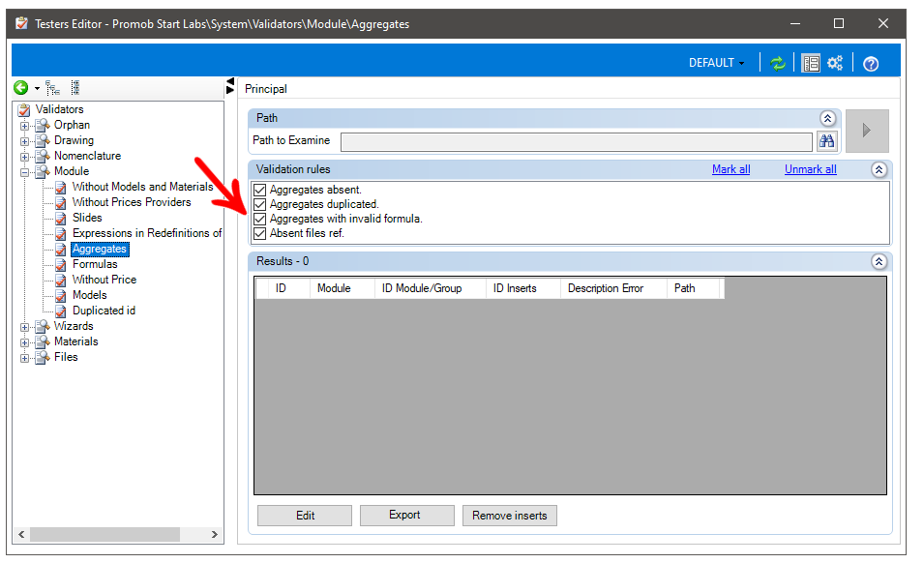Viewport: 924px width, 563px height.
Task: Uncheck the Aggregates absent rule
Action: pos(259,191)
